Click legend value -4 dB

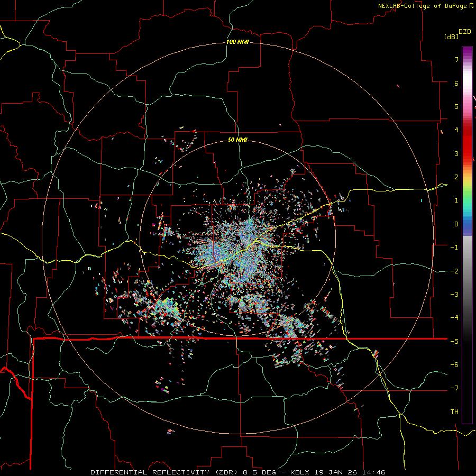[x=454, y=317]
